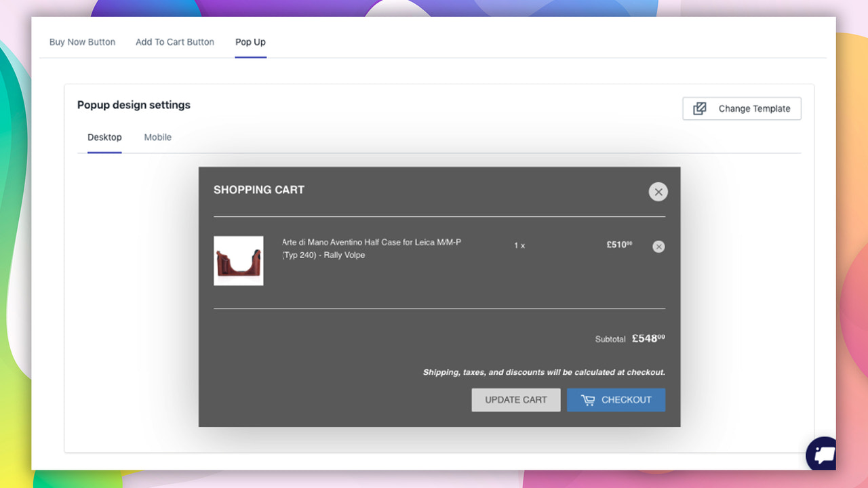Image resolution: width=868 pixels, height=488 pixels.
Task: Select the Pop Up tab
Action: pyautogui.click(x=250, y=41)
